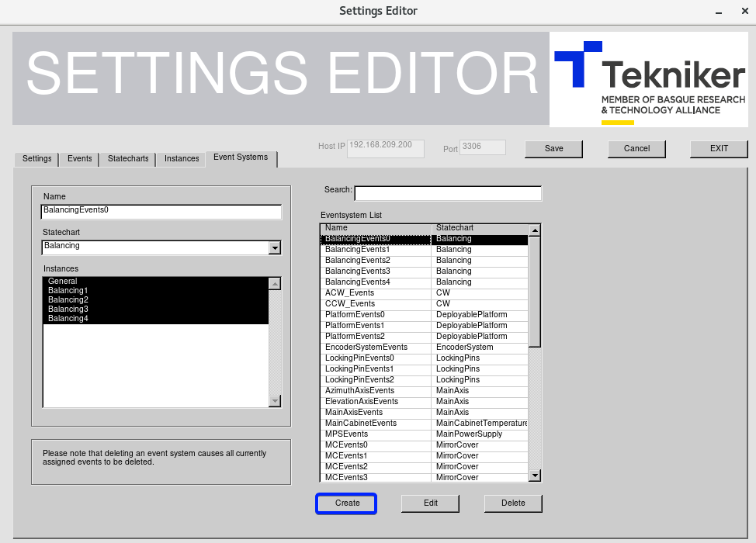Select the PlatformEvents1 row

tap(425, 326)
